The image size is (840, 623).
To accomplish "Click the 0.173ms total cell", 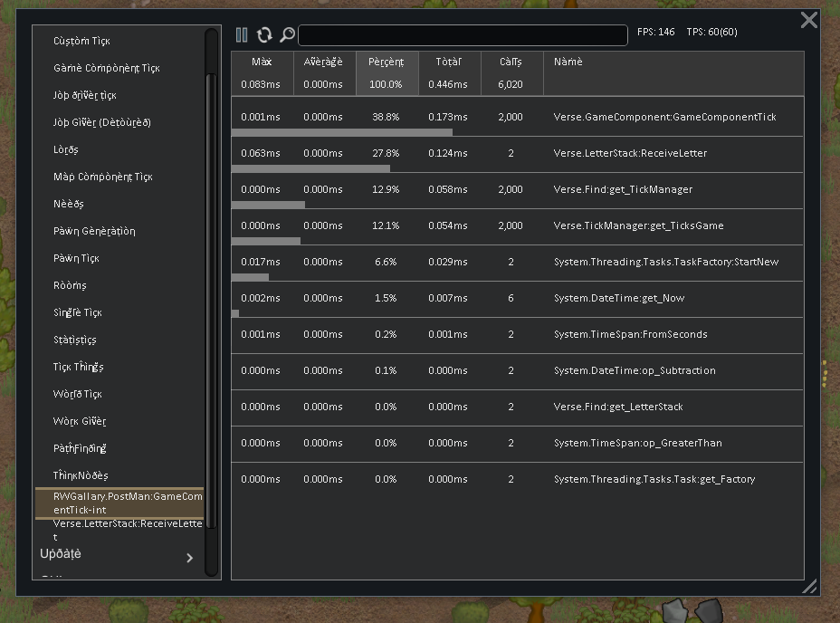I will pos(448,117).
